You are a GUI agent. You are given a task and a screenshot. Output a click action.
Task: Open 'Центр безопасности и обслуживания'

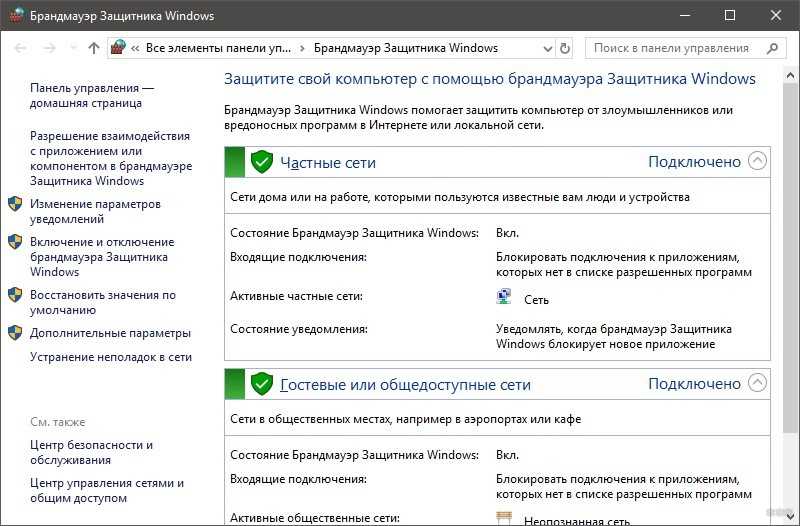point(91,452)
